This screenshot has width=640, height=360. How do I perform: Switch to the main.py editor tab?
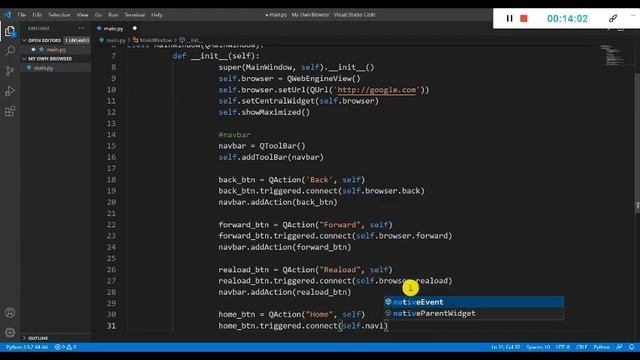(113, 29)
